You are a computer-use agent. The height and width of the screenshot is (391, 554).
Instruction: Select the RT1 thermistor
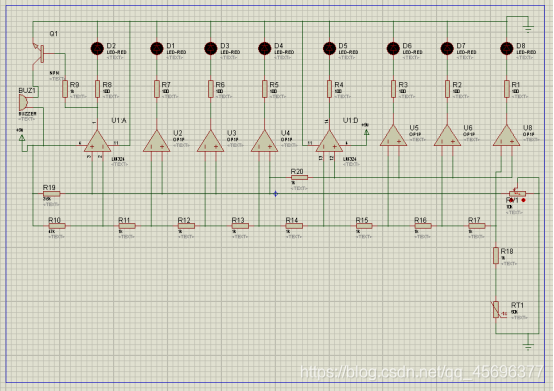(x=496, y=309)
